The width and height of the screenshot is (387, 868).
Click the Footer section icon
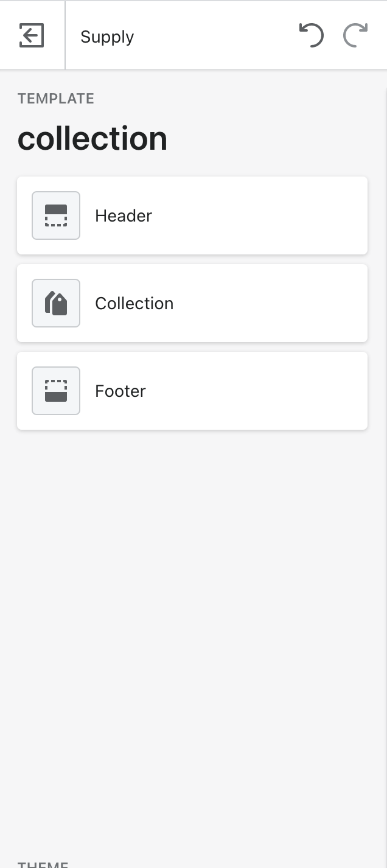(56, 391)
